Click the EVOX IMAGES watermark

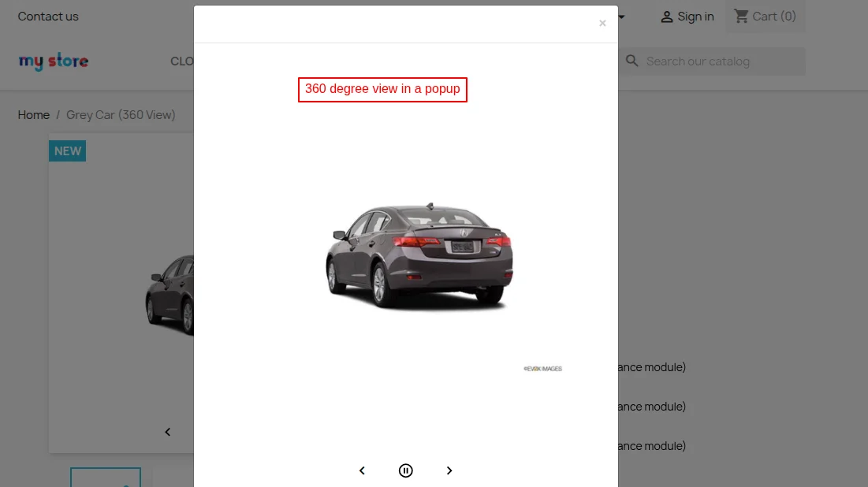pos(542,368)
